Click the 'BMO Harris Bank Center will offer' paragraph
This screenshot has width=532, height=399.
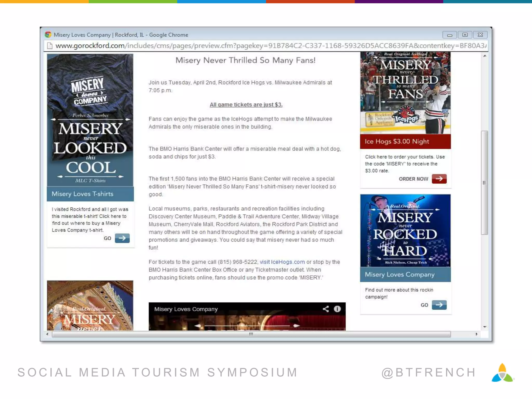(245, 152)
